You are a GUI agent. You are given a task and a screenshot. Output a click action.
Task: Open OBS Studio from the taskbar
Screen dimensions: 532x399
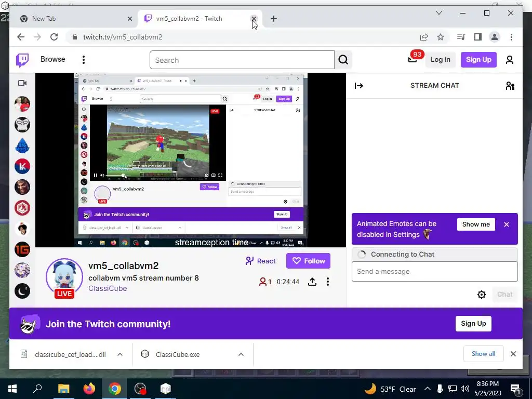[x=140, y=389]
